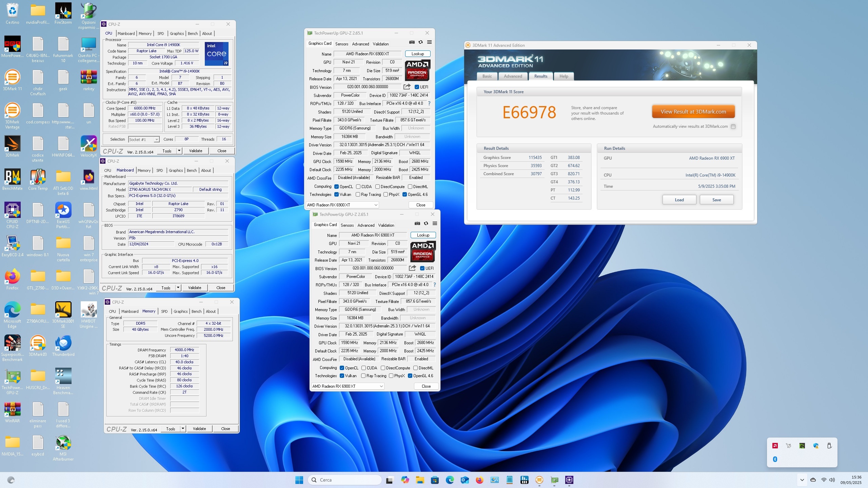Image resolution: width=868 pixels, height=488 pixels.
Task: Toggle Vulkan checkbox in top GPU-Z window
Action: tap(336, 195)
